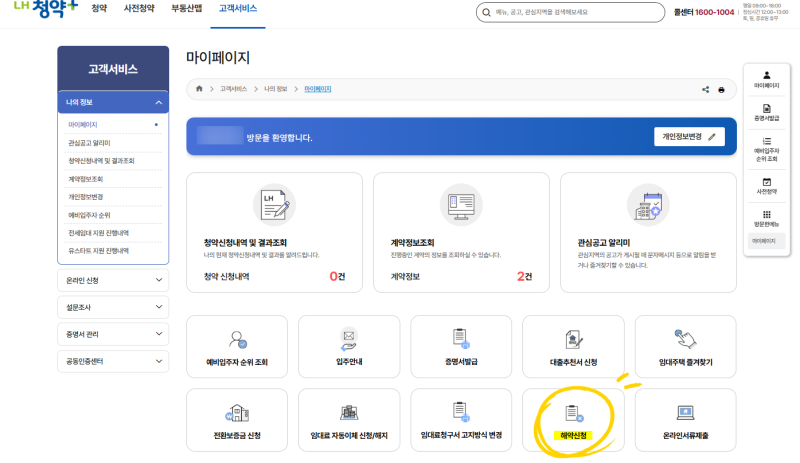Click the 계약정보 2건 count
The image size is (800, 463).
[524, 277]
